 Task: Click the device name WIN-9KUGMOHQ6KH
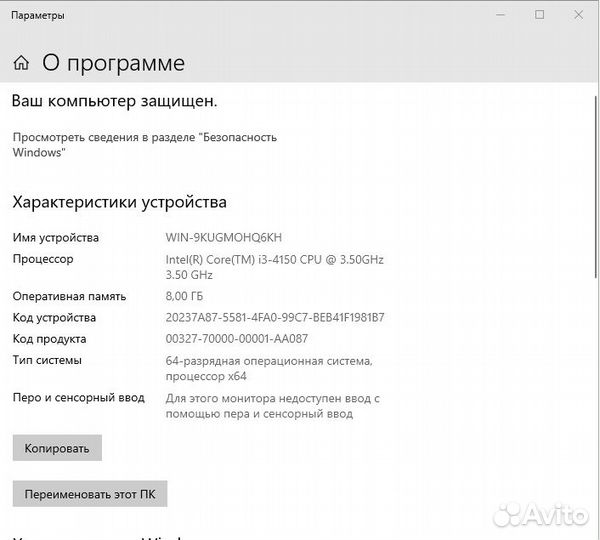tap(224, 238)
